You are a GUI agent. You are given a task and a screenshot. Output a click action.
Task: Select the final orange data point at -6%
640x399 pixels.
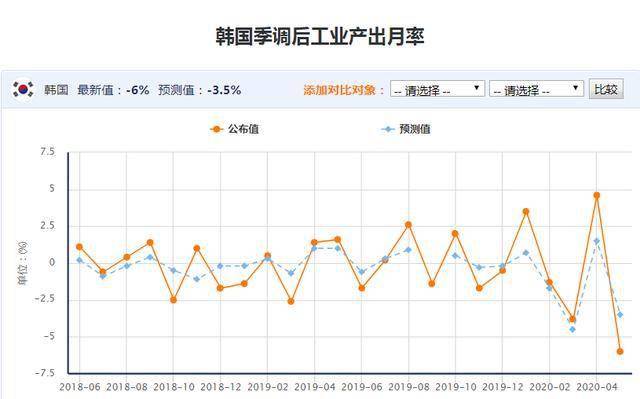[x=620, y=351]
